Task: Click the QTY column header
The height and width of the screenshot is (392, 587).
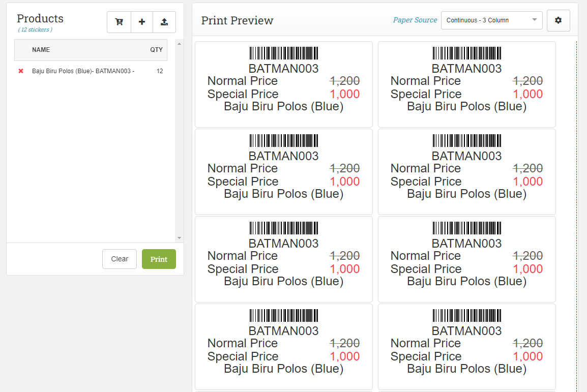Action: pos(157,50)
